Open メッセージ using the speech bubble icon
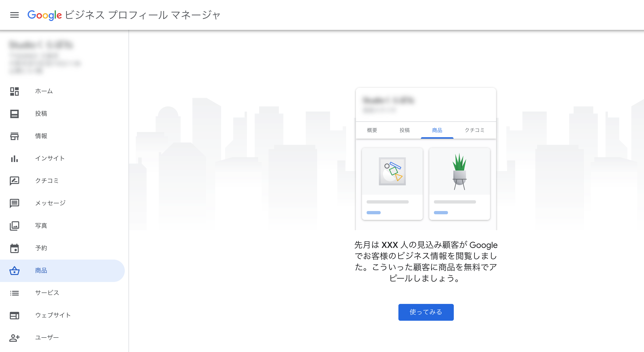The height and width of the screenshot is (352, 644). 15,203
